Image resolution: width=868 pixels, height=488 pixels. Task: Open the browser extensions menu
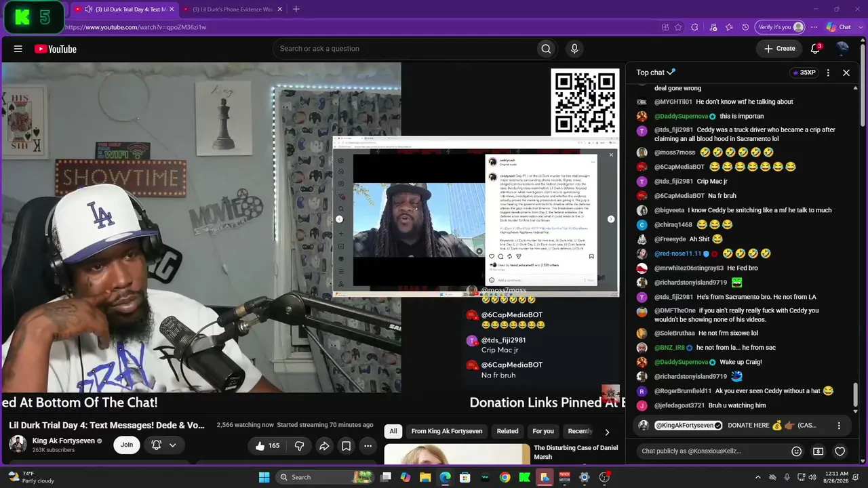694,27
